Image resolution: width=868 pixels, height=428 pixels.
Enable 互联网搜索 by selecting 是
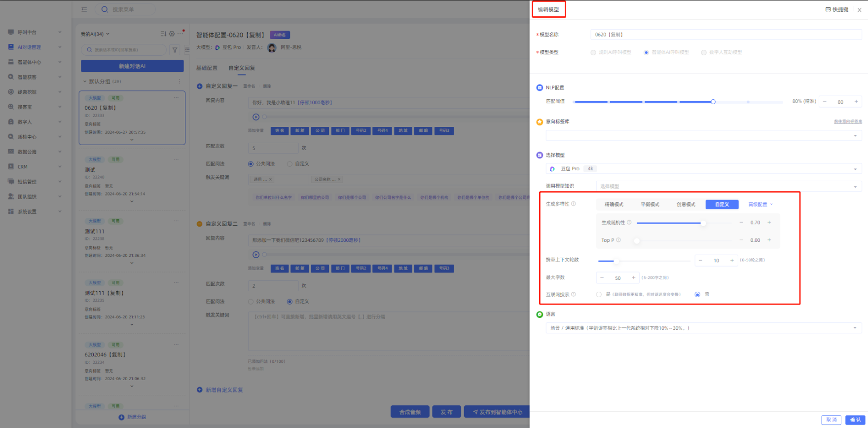coord(599,295)
